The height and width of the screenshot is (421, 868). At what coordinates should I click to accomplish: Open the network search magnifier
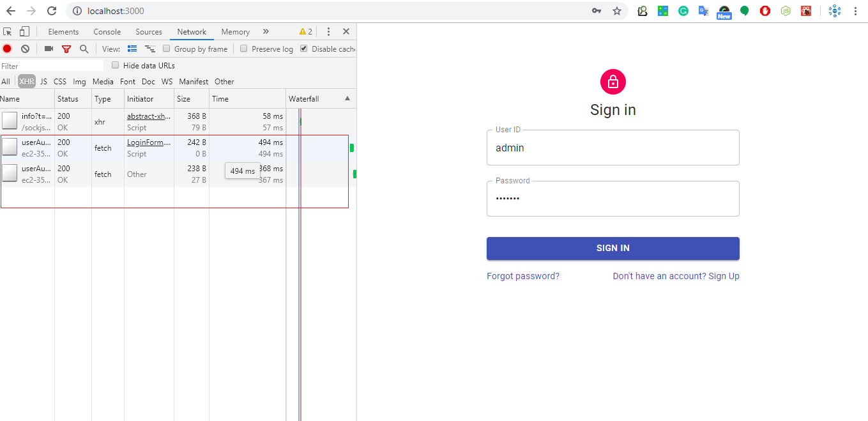tap(84, 49)
